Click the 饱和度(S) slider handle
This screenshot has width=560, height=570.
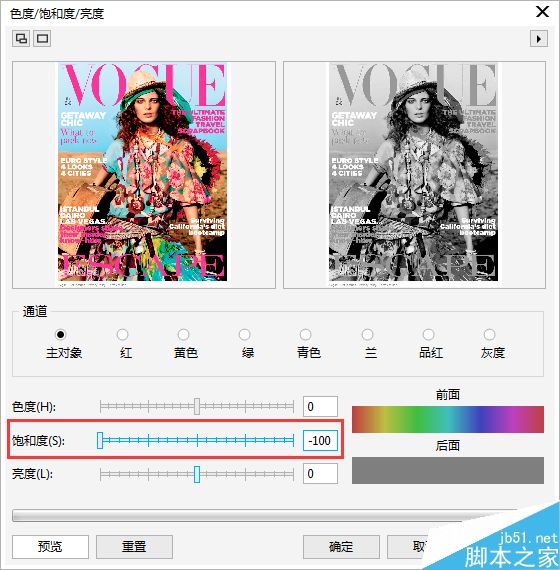(100, 440)
